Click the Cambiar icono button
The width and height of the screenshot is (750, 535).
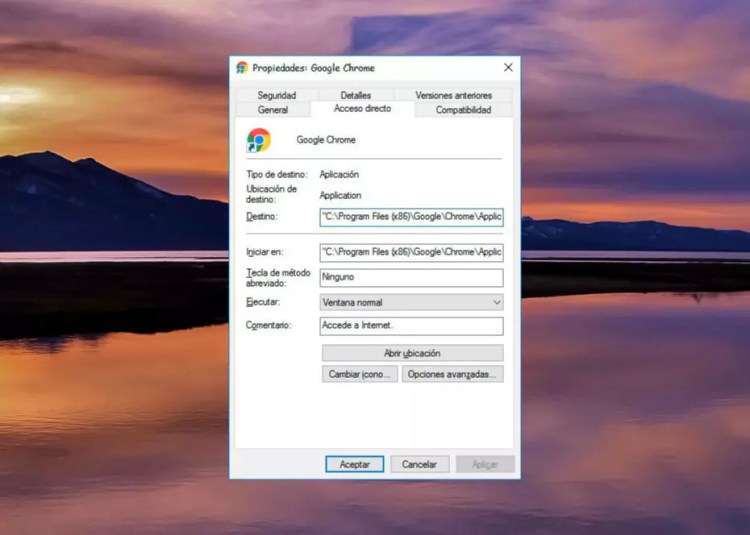coord(360,374)
